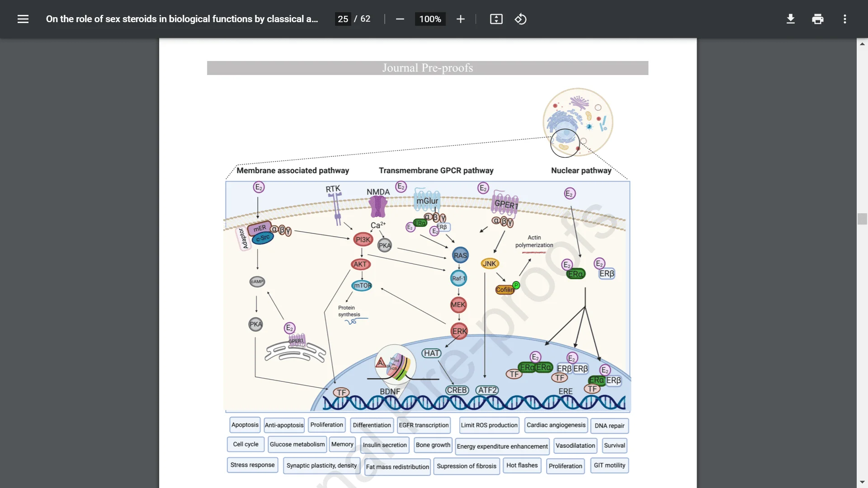Click the vertical scrollbar thumb
Screen dimensions: 868x488
(862, 219)
